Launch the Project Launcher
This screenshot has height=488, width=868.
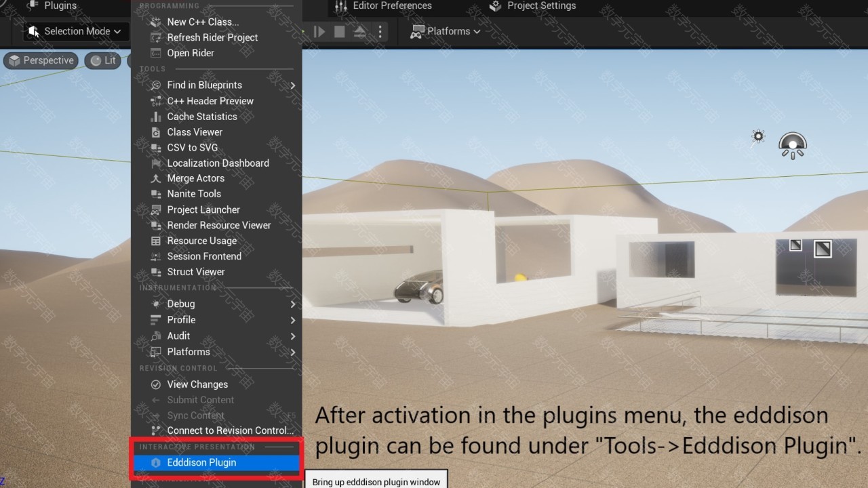click(x=216, y=209)
